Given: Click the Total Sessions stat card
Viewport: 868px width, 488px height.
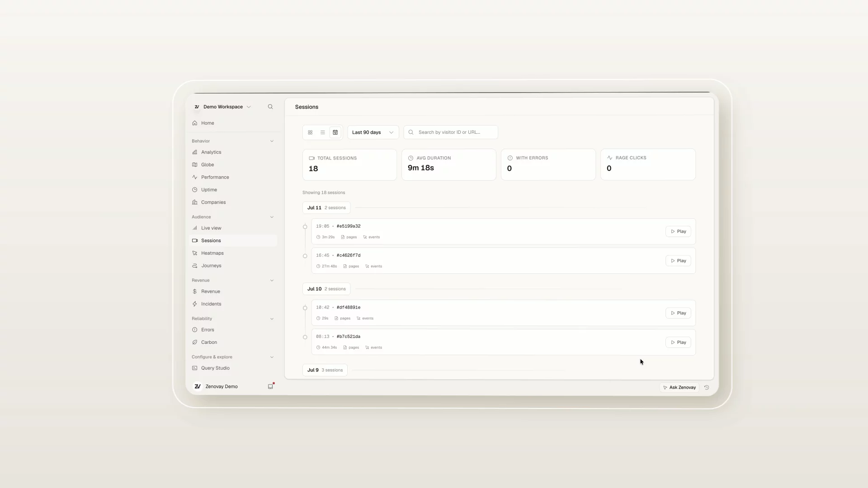Looking at the screenshot, I should pyautogui.click(x=349, y=164).
